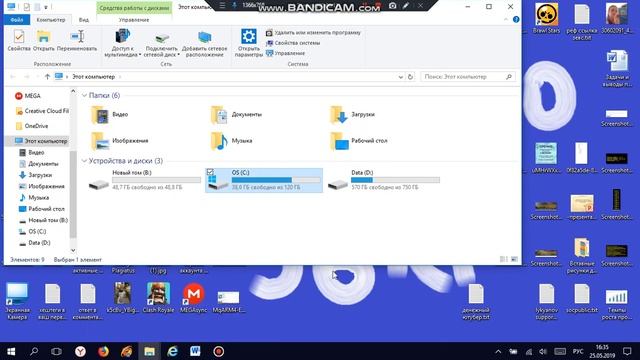This screenshot has width=640, height=360.
Task: Open Word from the taskbar
Action: [196, 351]
